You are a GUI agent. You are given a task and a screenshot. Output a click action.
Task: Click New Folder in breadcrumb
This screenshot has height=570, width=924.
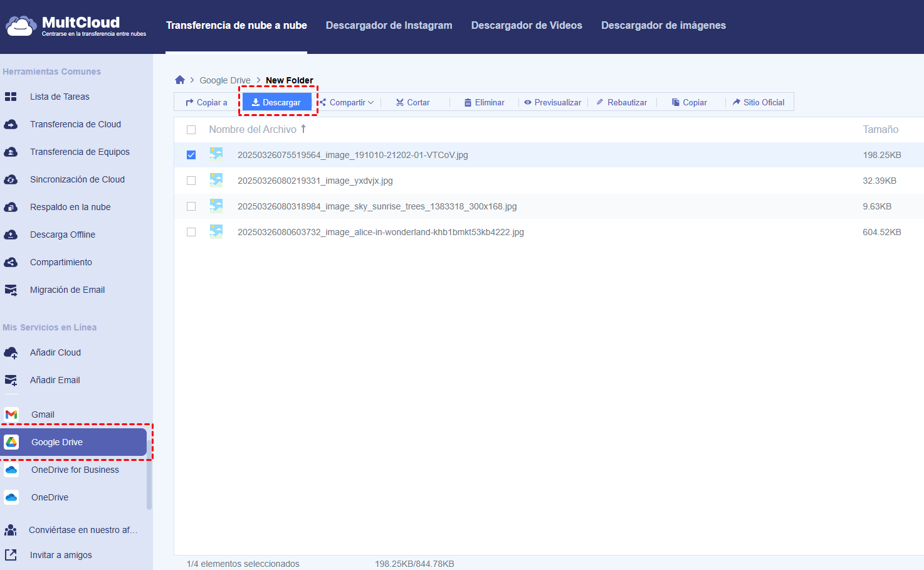point(290,80)
